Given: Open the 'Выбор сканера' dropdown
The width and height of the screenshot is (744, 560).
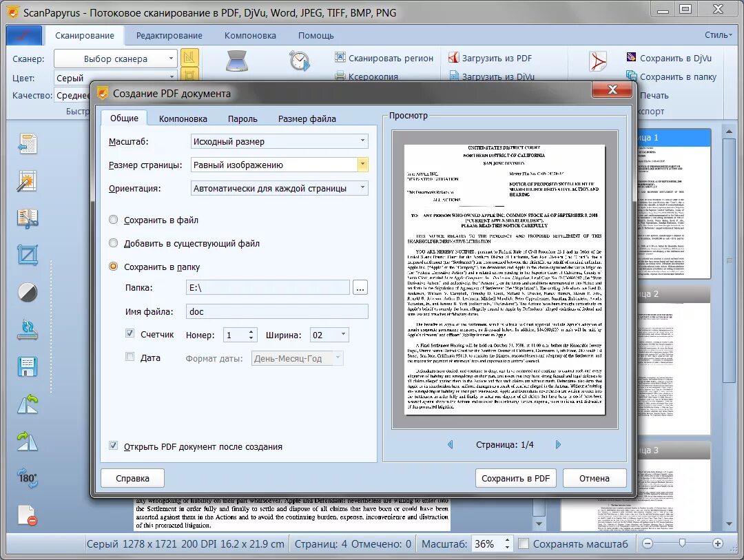Looking at the screenshot, I should (x=115, y=59).
